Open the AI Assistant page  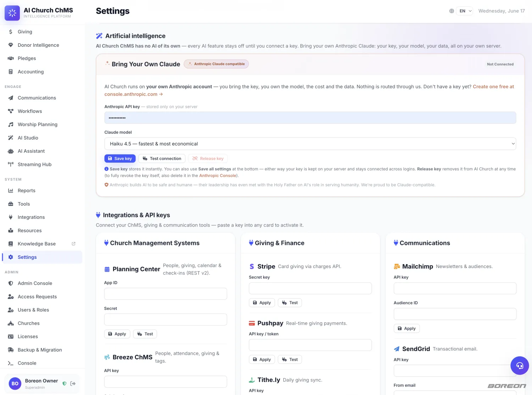point(42,151)
